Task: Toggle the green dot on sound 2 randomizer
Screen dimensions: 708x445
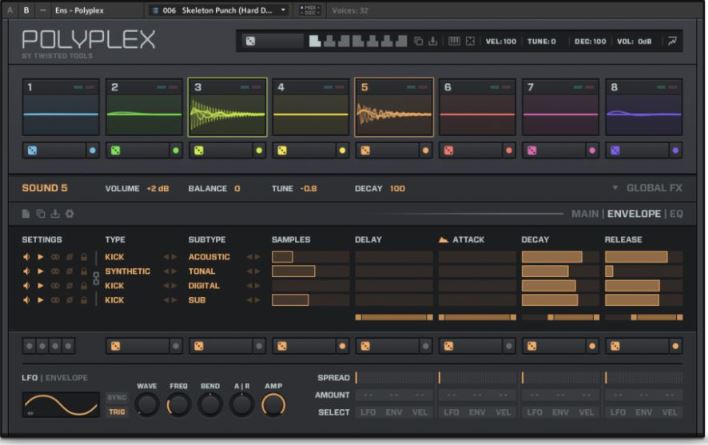Action: coord(176,151)
